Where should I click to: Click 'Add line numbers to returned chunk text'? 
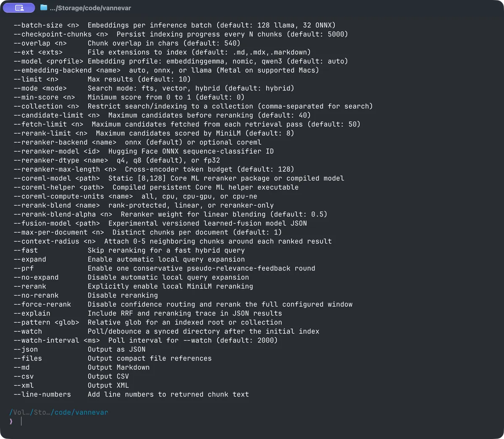(x=168, y=395)
